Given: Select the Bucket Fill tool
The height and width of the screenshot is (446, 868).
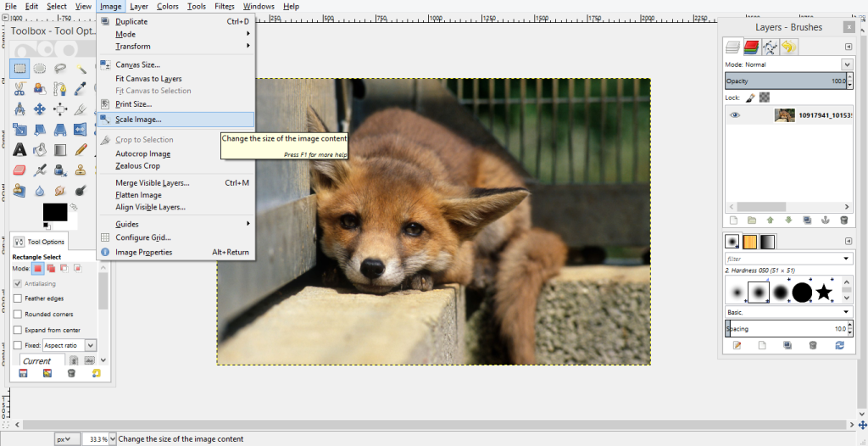Looking at the screenshot, I should point(40,149).
